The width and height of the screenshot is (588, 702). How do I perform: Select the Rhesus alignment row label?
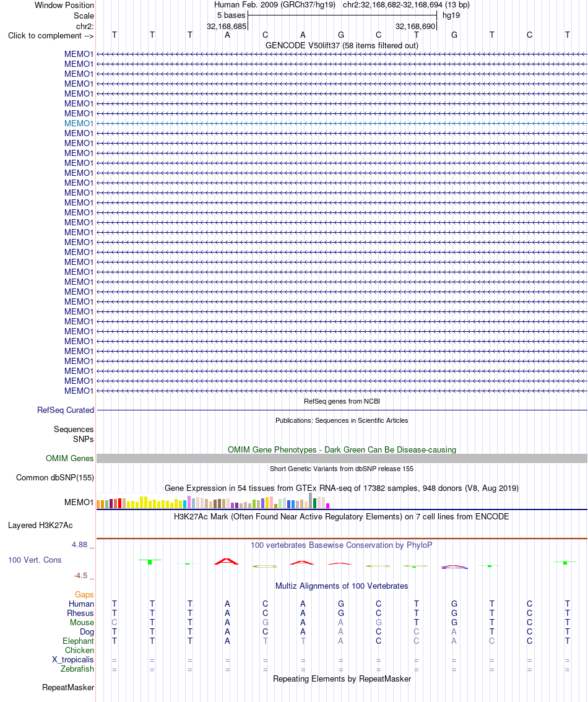[80, 613]
